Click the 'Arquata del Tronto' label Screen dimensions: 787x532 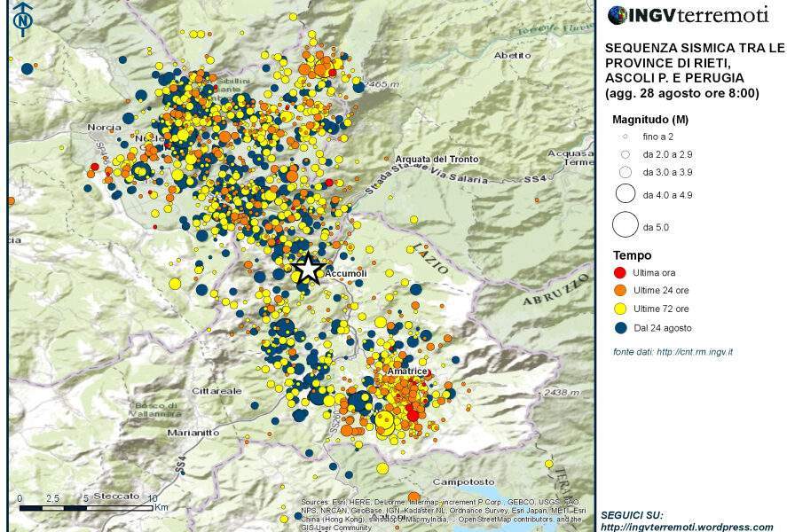(x=437, y=159)
